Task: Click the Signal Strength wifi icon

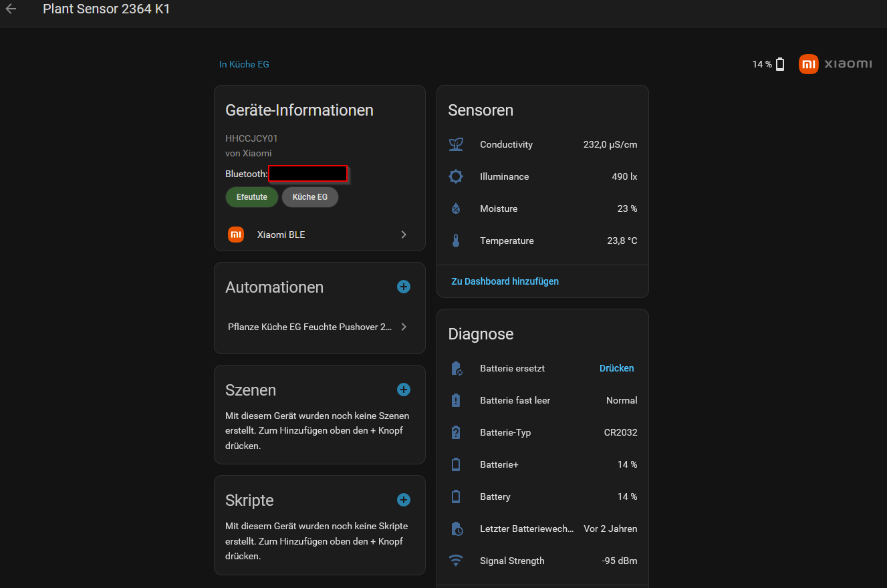Action: [456, 561]
